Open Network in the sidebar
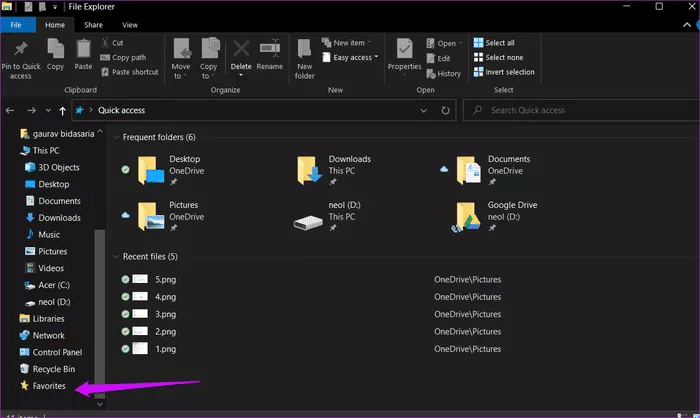Viewport: 700px width, 418px height. pos(42,335)
